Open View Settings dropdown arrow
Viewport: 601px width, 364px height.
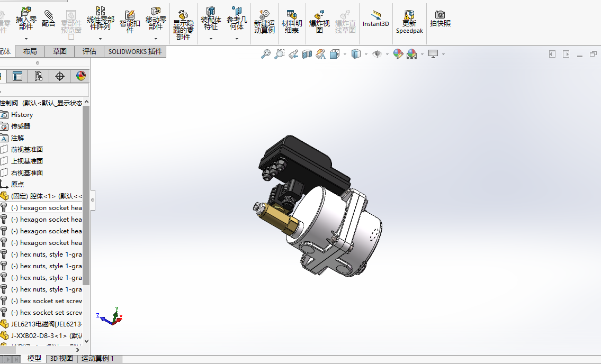point(443,54)
